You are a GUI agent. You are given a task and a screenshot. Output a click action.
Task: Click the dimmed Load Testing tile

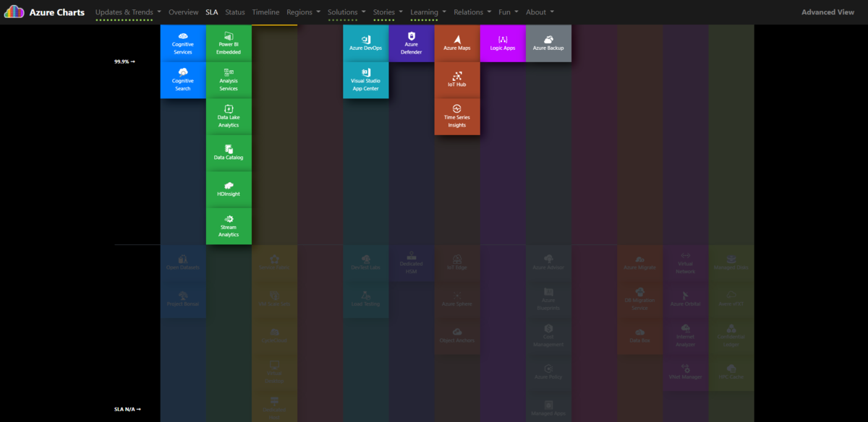365,299
